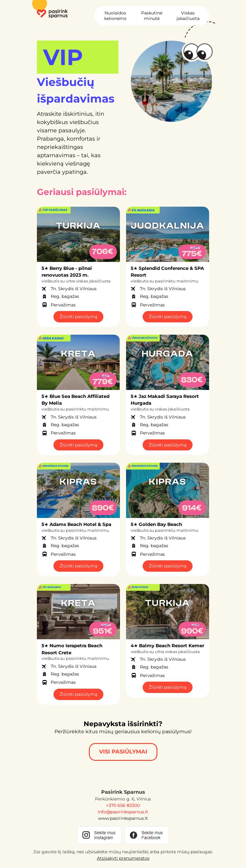This screenshot has height=868, width=246.
Task: Click the Pasirink Sparnus heart logo
Action: [52, 14]
